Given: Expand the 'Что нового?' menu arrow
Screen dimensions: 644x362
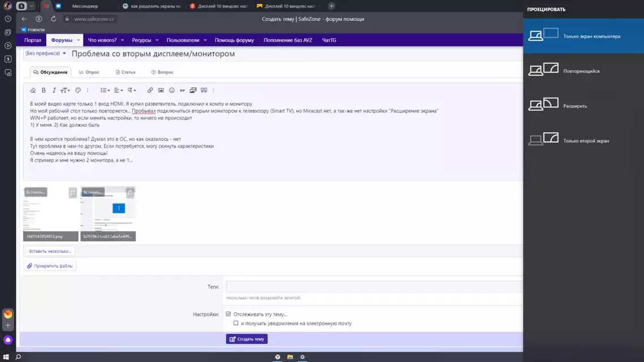Looking at the screenshot, I should pyautogui.click(x=122, y=40).
